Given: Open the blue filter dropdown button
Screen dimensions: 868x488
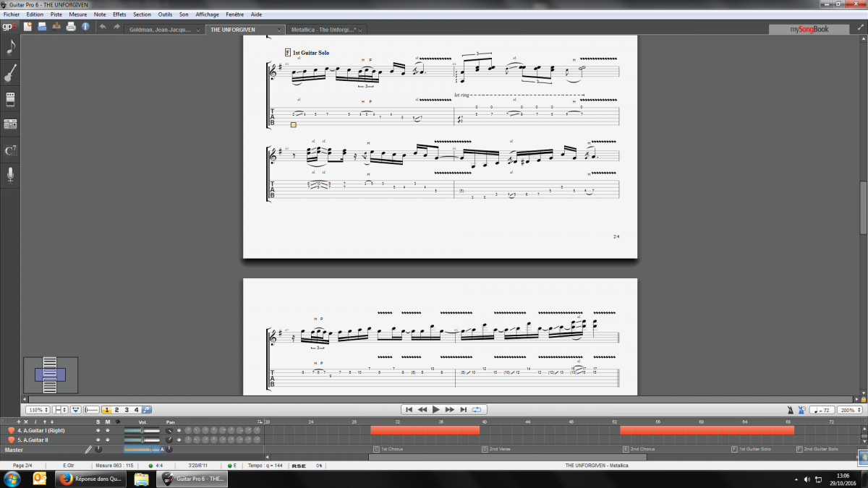Looking at the screenshot, I should pyautogui.click(x=76, y=410).
